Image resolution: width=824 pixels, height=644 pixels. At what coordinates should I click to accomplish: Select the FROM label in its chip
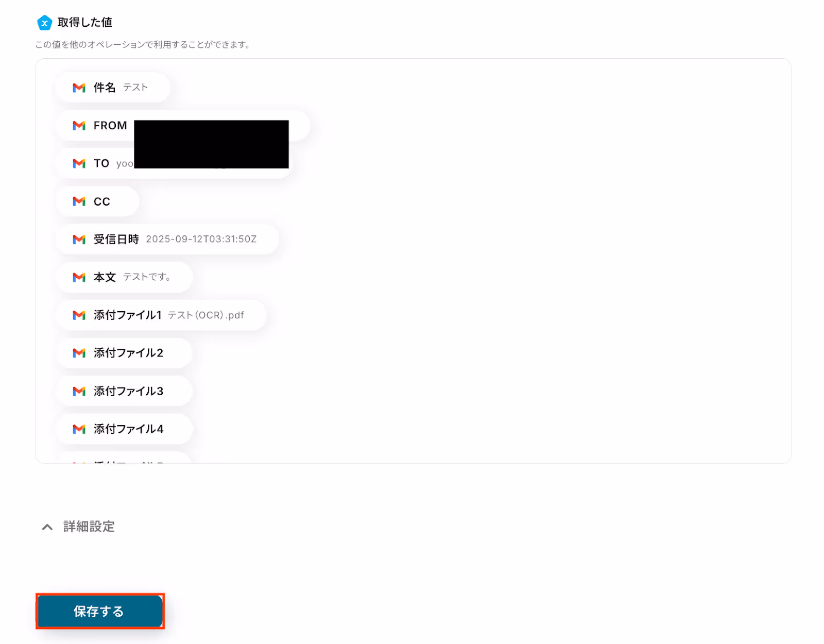tap(110, 126)
